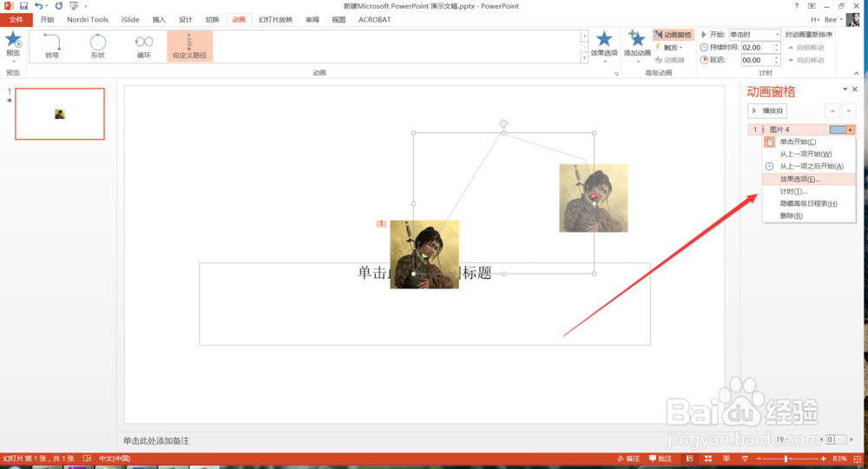Image resolution: width=868 pixels, height=469 pixels.
Task: Click Fit slide to window icon
Action: (x=858, y=459)
